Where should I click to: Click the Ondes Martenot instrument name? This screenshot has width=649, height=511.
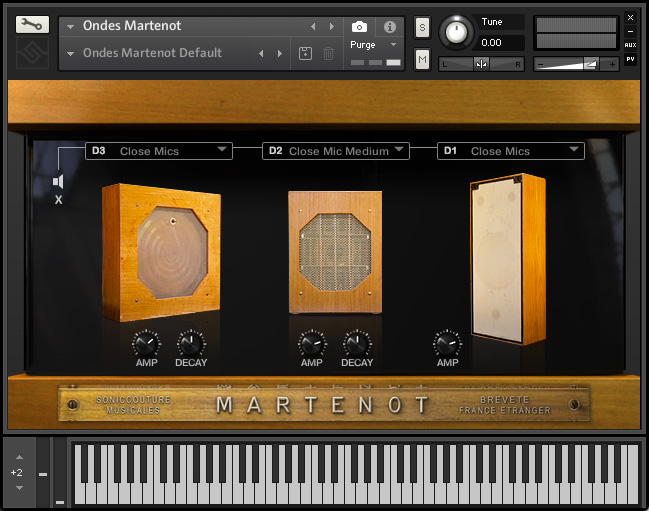[132, 26]
